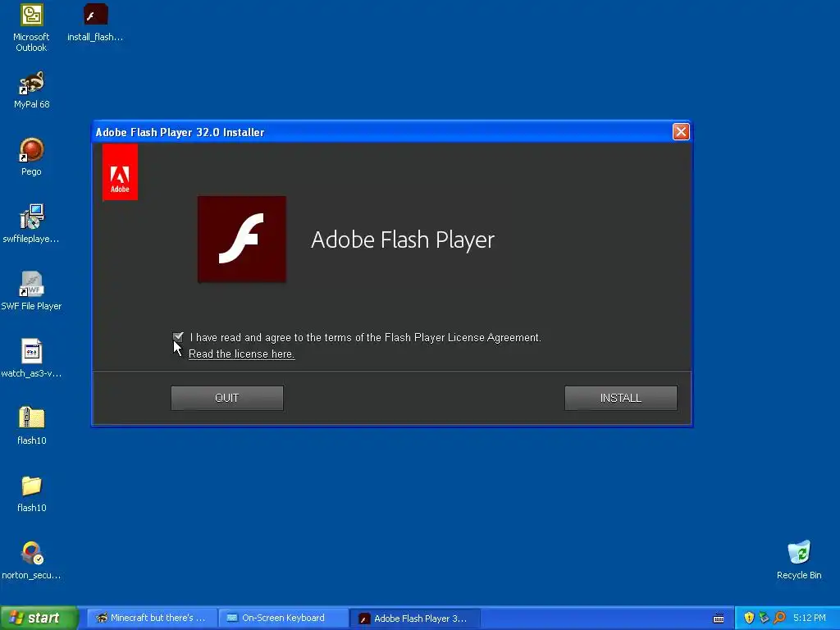840x630 pixels.
Task: Open the Read the license here link
Action: 242,354
